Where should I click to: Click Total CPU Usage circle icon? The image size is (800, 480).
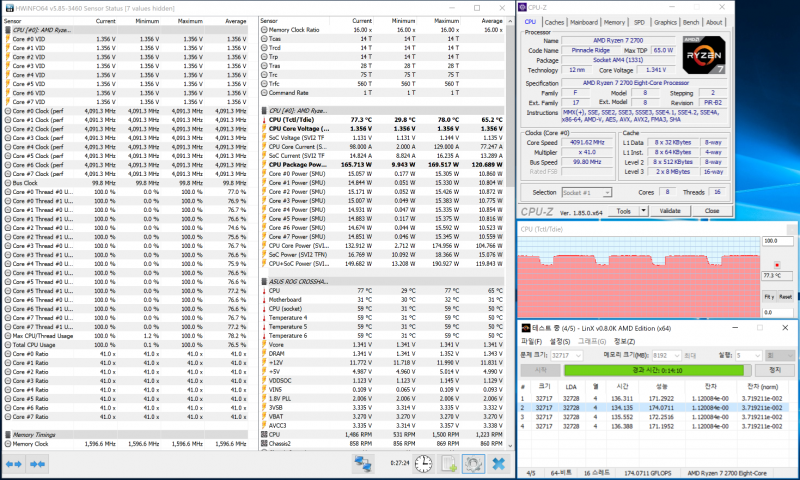tap(8, 345)
